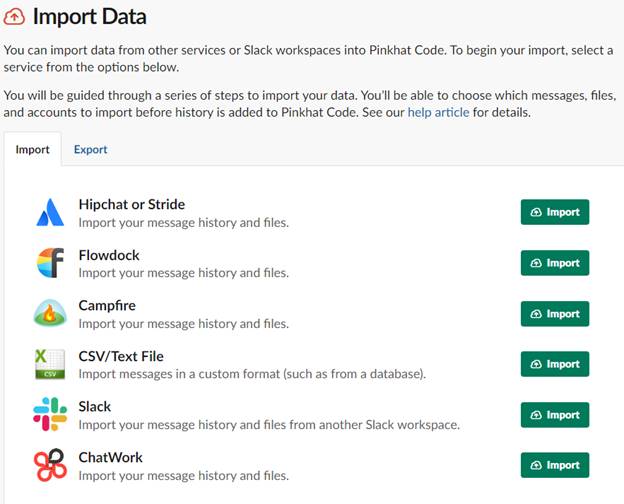The width and height of the screenshot is (624, 504).
Task: Click the paragraph starting 'You can import data'
Action: [x=308, y=59]
